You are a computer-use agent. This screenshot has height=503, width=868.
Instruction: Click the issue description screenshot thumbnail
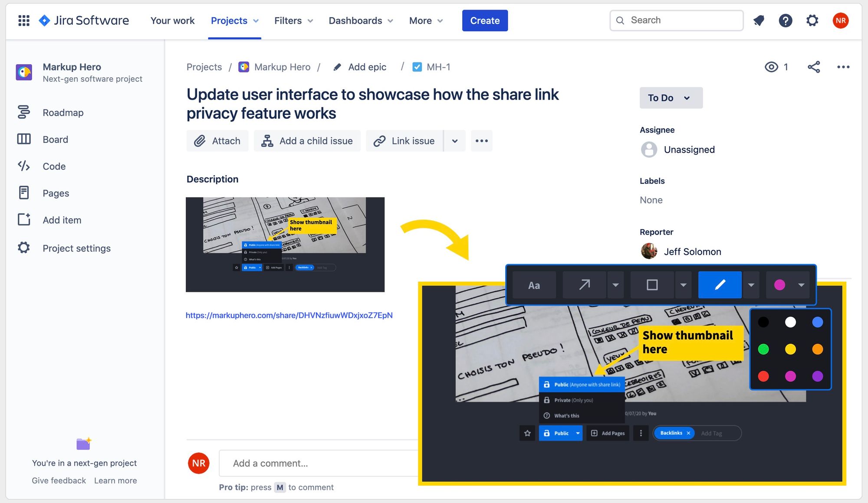285,244
